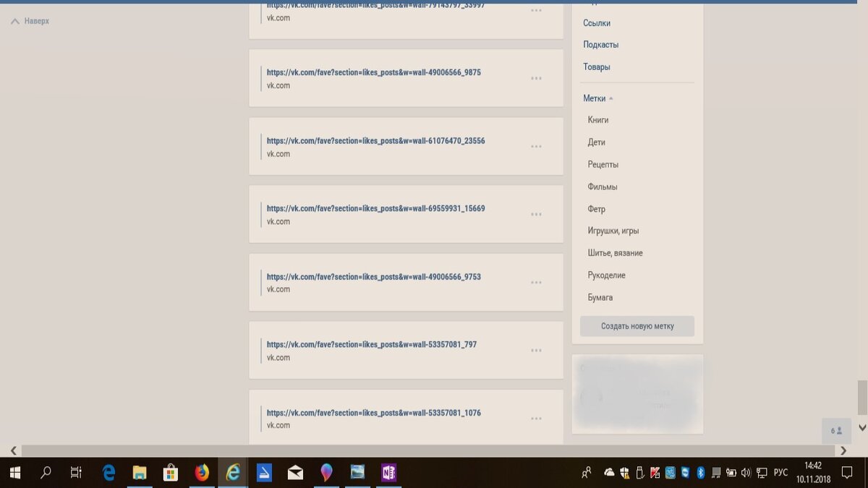Open the Action Center notifications icon
This screenshot has height=488, width=868.
click(x=847, y=473)
